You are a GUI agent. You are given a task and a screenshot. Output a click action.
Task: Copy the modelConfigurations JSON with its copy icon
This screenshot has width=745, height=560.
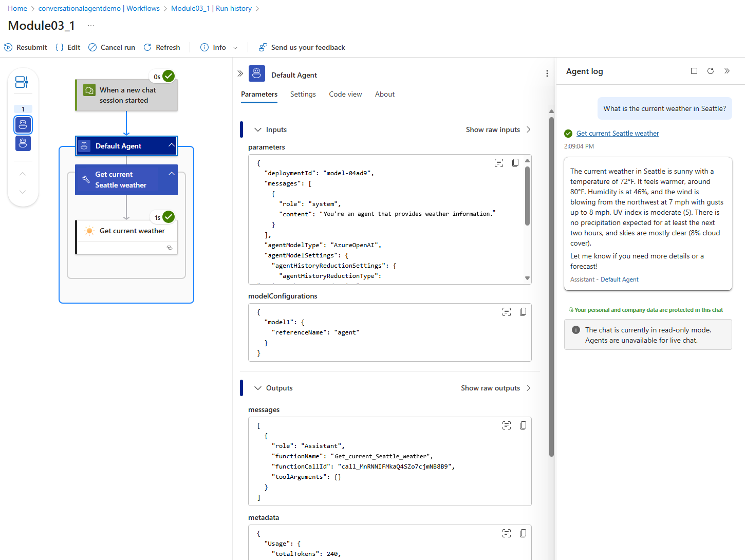point(523,311)
